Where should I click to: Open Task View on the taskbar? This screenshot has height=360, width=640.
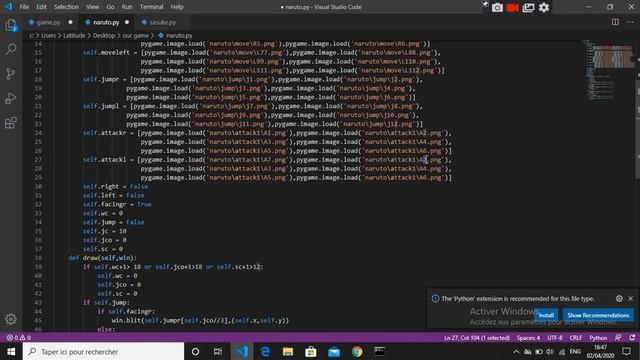[x=218, y=351]
